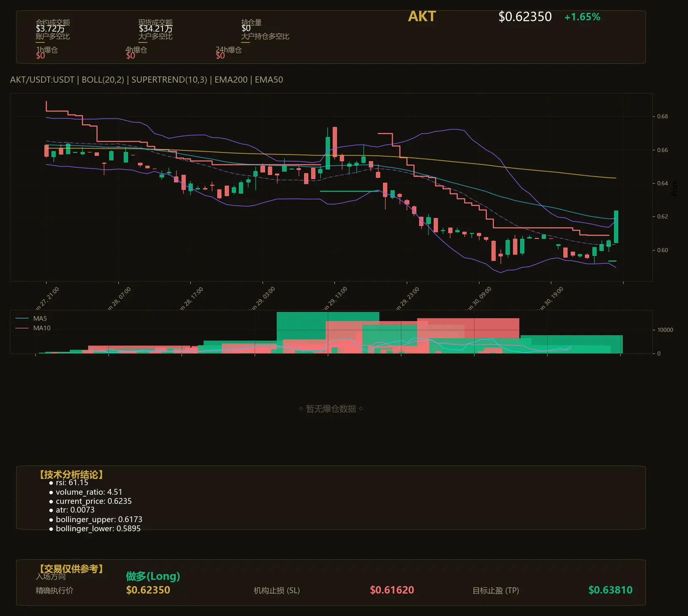Select the $0.62350 value beside 精确执行价
Image resolution: width=688 pixels, height=616 pixels.
click(x=148, y=590)
